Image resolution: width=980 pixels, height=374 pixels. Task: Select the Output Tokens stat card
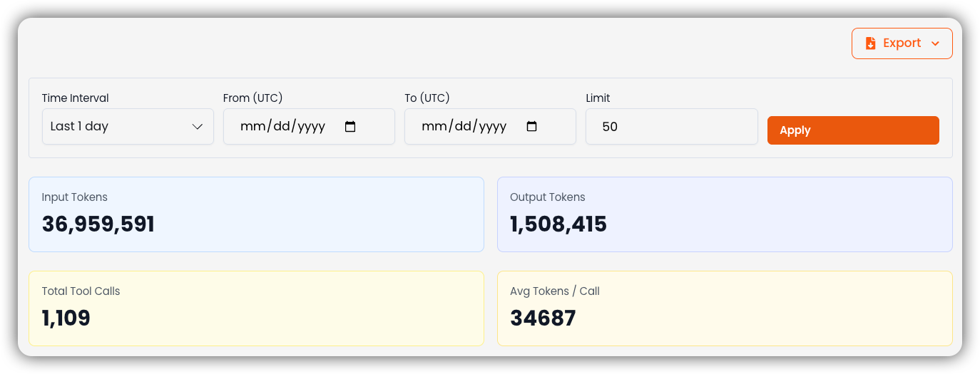[x=725, y=214]
